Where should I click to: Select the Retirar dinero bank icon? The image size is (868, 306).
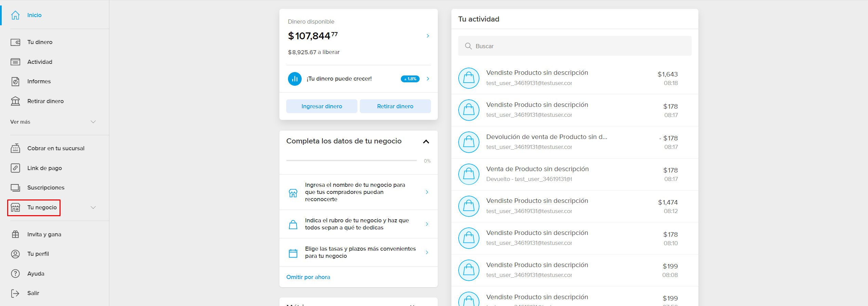point(15,101)
